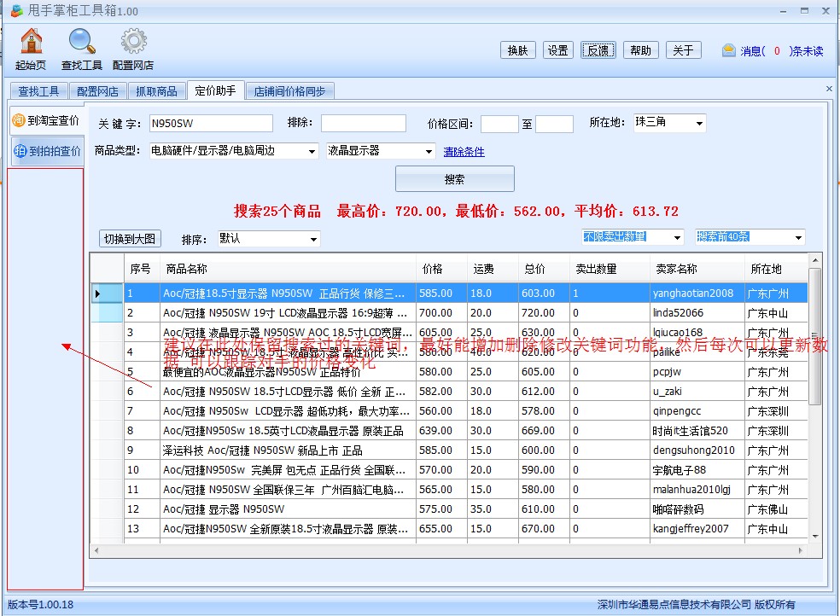Click the 切换到大图 button
The image size is (840, 616).
pyautogui.click(x=130, y=239)
